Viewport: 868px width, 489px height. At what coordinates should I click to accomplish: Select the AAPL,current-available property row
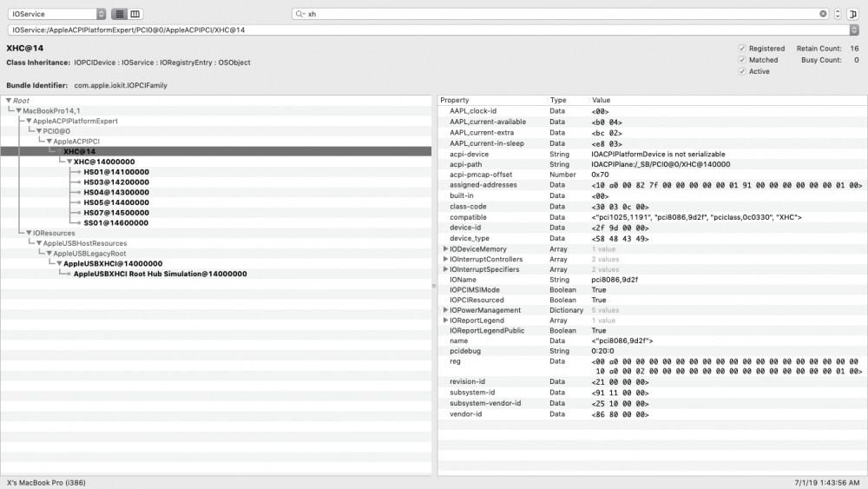click(x=652, y=122)
